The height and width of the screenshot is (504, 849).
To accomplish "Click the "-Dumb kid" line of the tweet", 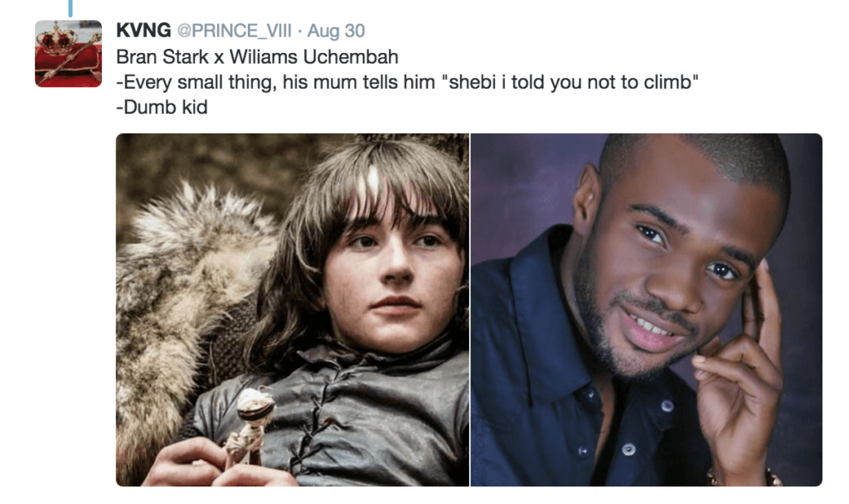I will (162, 108).
